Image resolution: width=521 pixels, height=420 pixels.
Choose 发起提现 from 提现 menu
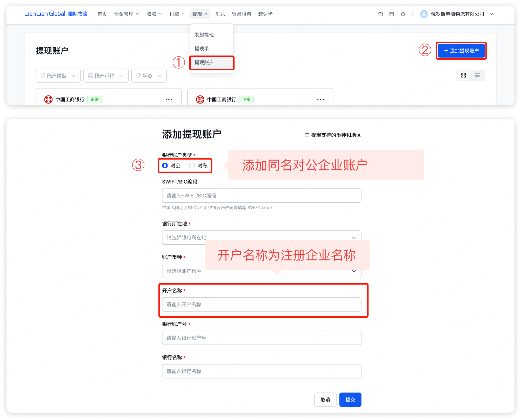tap(204, 35)
